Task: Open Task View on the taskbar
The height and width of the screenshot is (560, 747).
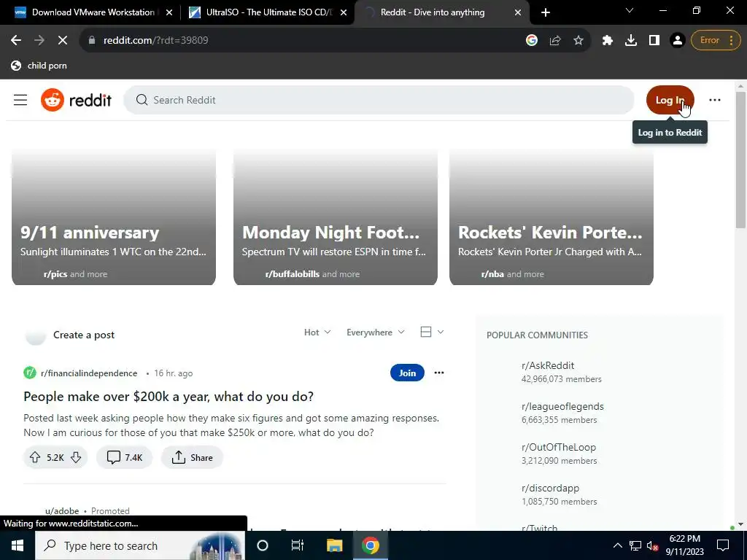Action: click(298, 545)
